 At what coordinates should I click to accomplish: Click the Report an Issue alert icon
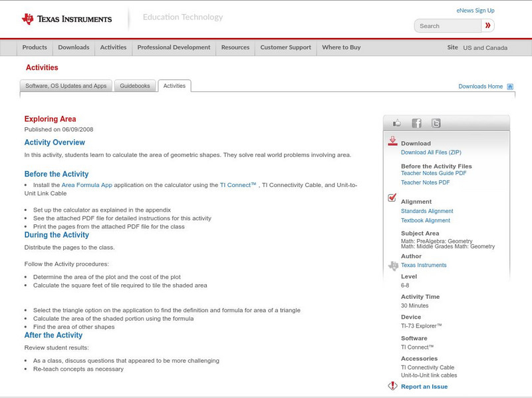(x=392, y=386)
